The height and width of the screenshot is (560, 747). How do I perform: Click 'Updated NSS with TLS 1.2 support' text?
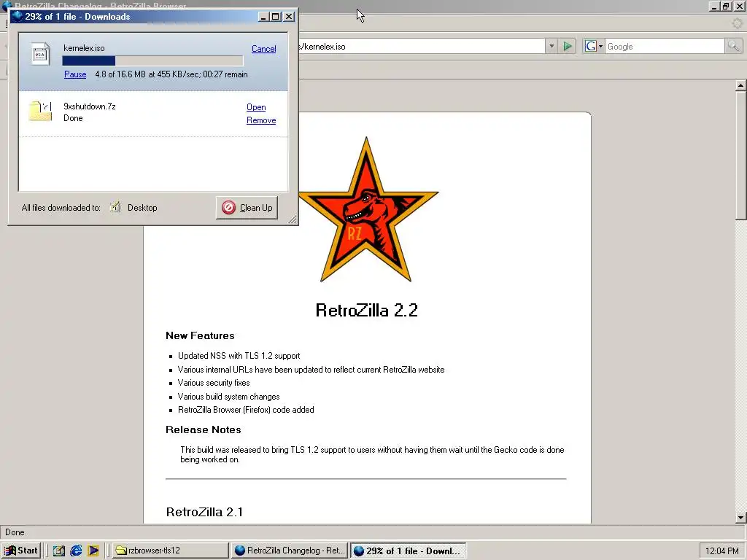[239, 356]
